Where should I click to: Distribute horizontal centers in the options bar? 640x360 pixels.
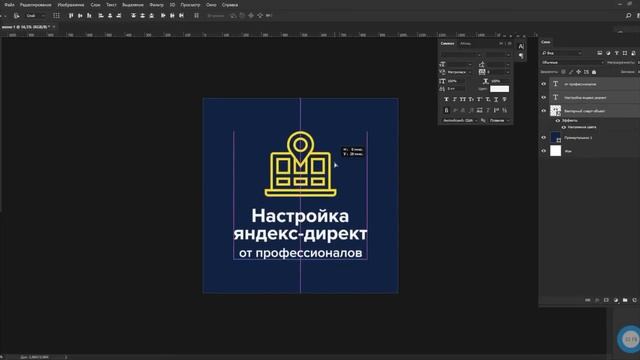[172, 16]
